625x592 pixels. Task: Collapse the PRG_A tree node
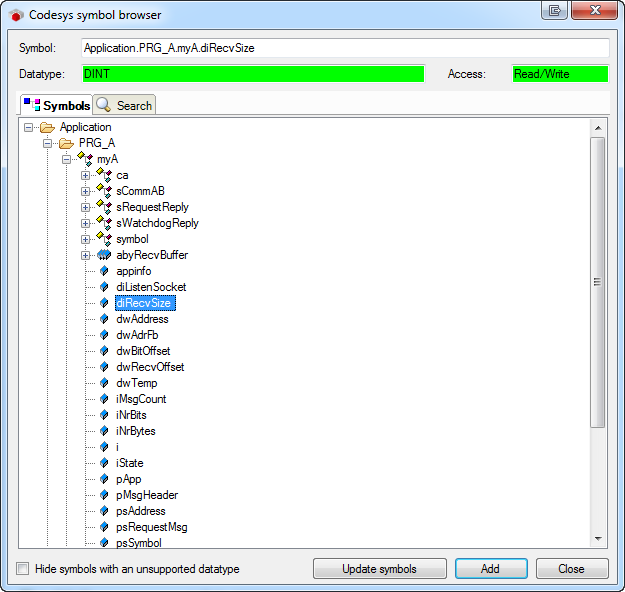click(x=47, y=144)
